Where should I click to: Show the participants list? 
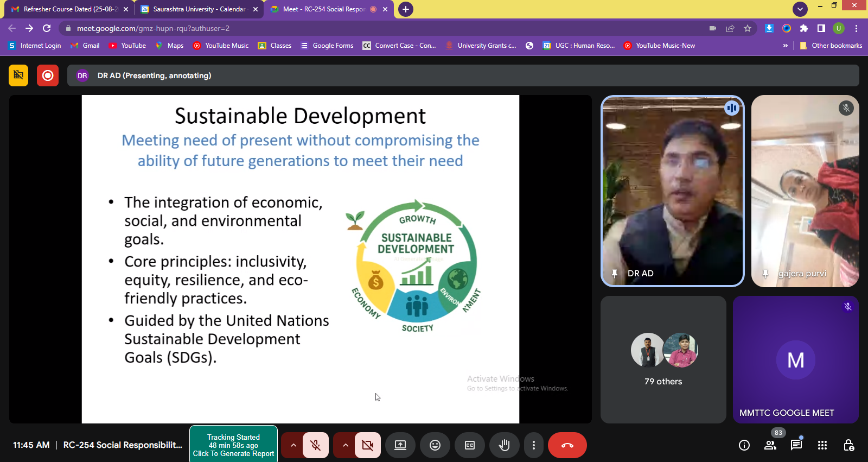pos(770,445)
